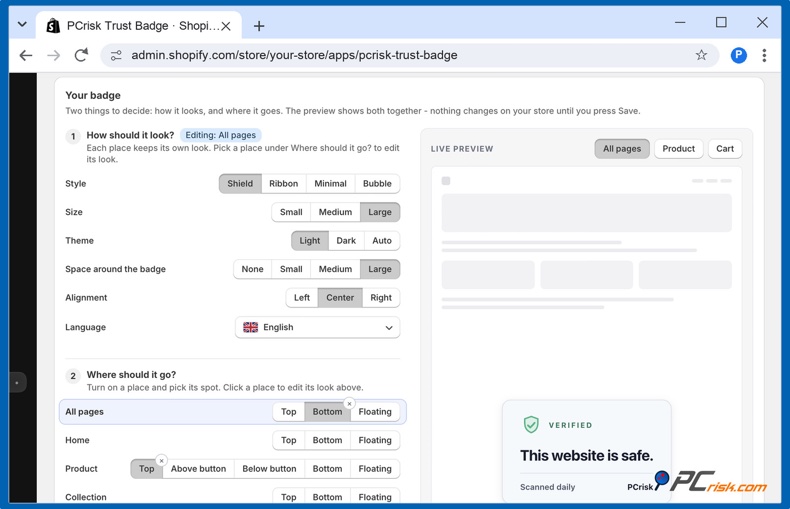Image resolution: width=790 pixels, height=509 pixels.
Task: Click the Shopify favicon on the tab
Action: [x=53, y=26]
